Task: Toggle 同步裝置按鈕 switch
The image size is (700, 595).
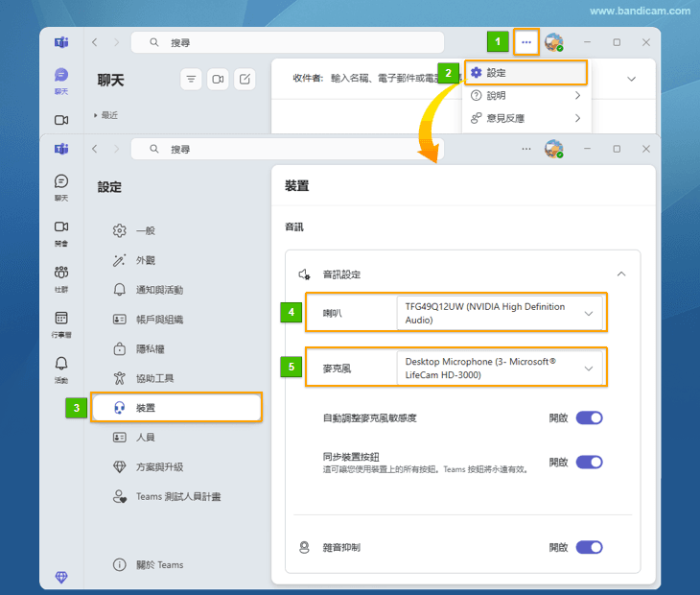Action: pyautogui.click(x=590, y=462)
